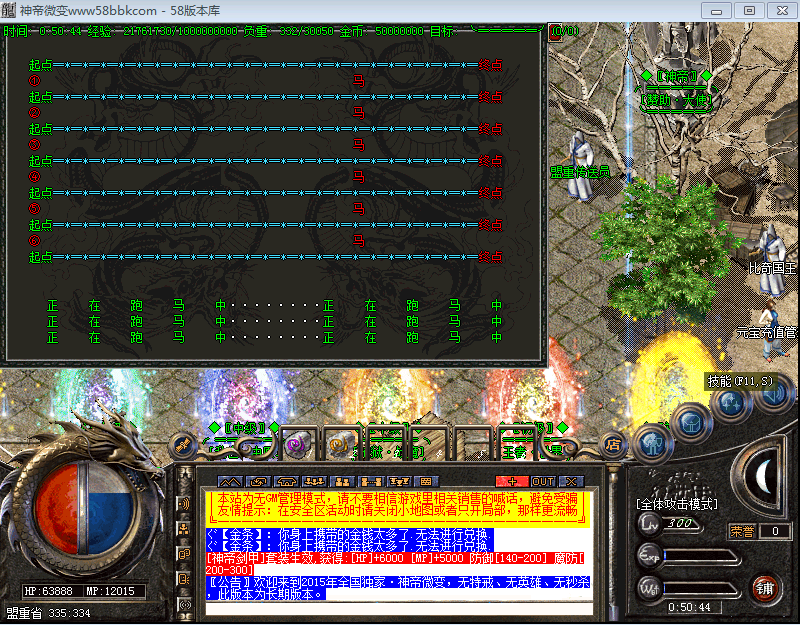
Task: Click the 0:50:44 clock under weight bar
Action: (x=689, y=607)
